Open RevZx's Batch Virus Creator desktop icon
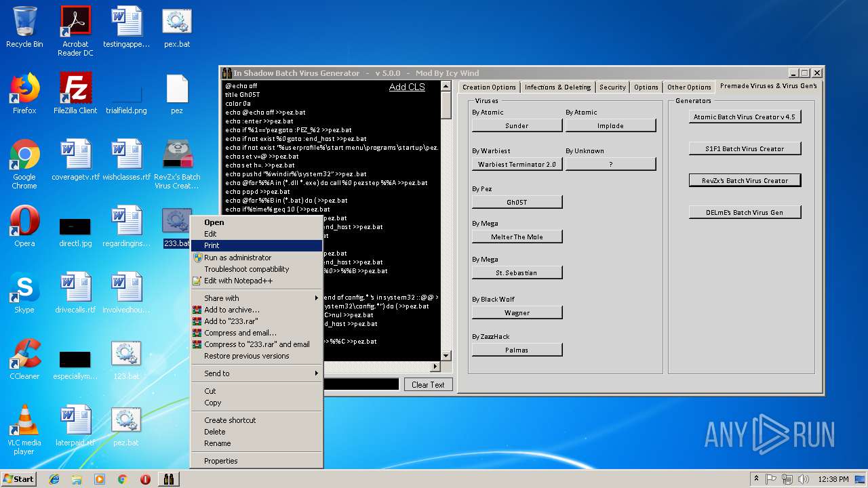This screenshot has height=488, width=868. point(177,164)
